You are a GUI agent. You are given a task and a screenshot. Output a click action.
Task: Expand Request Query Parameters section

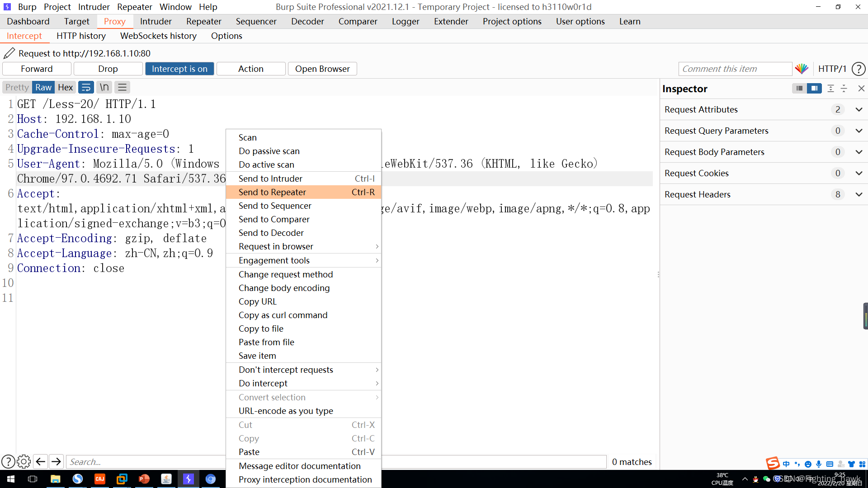pos(859,130)
